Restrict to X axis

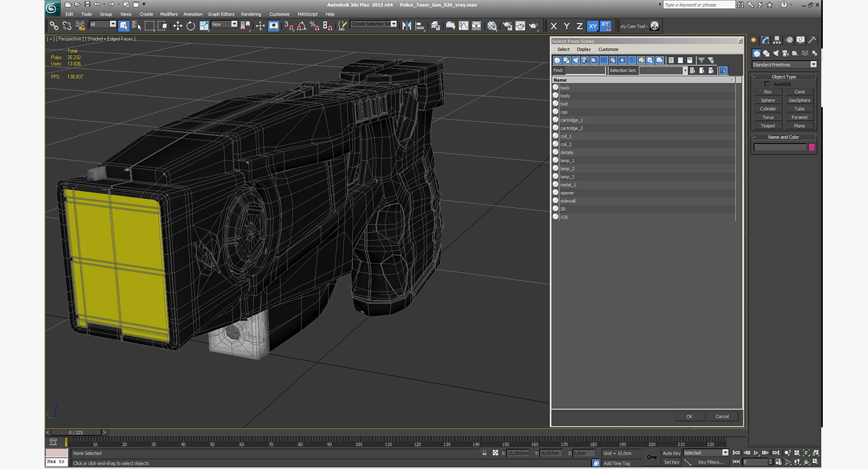click(554, 26)
